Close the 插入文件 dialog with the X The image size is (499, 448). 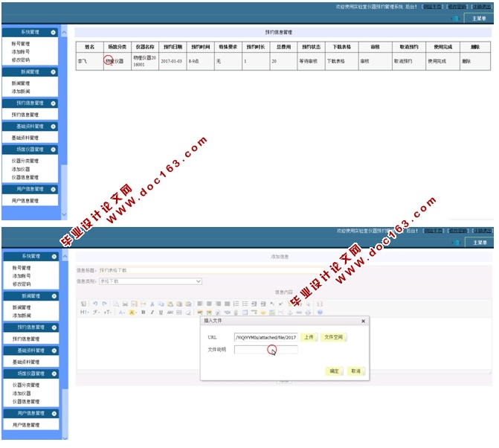[x=363, y=321]
